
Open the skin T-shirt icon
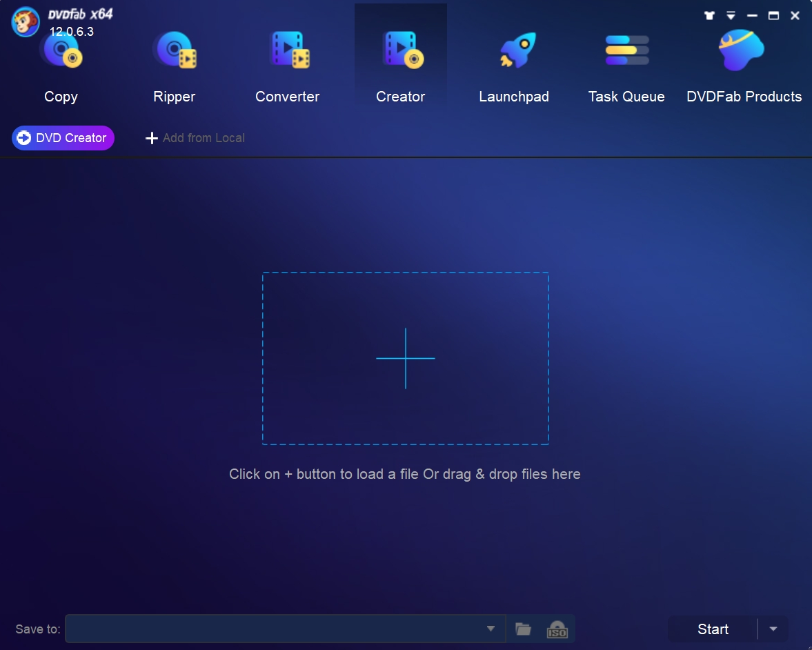(x=709, y=16)
